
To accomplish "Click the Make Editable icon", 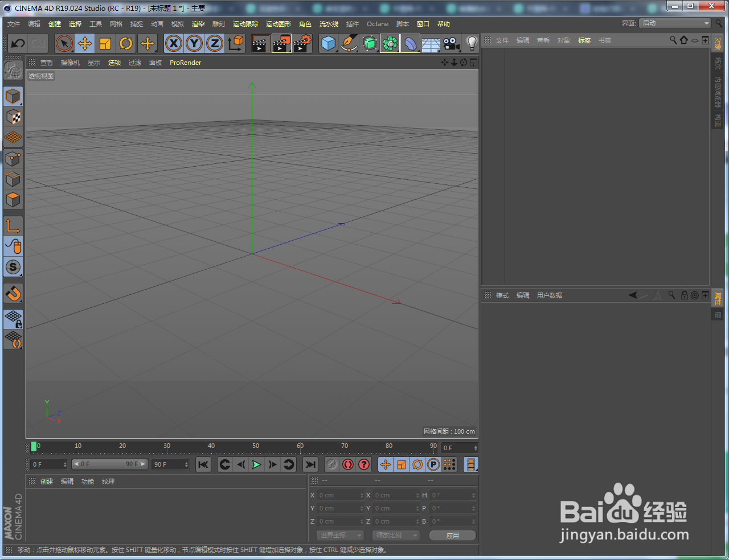I will pyautogui.click(x=13, y=71).
